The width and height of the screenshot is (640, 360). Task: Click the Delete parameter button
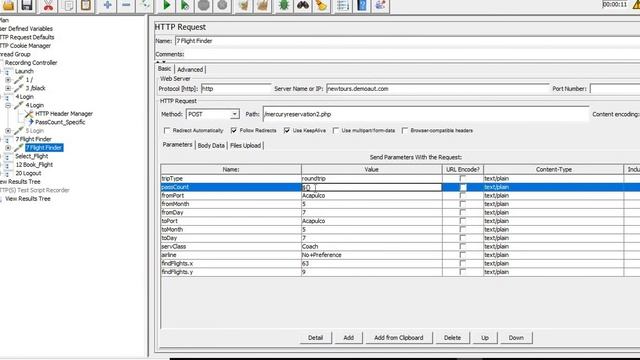(x=452, y=338)
